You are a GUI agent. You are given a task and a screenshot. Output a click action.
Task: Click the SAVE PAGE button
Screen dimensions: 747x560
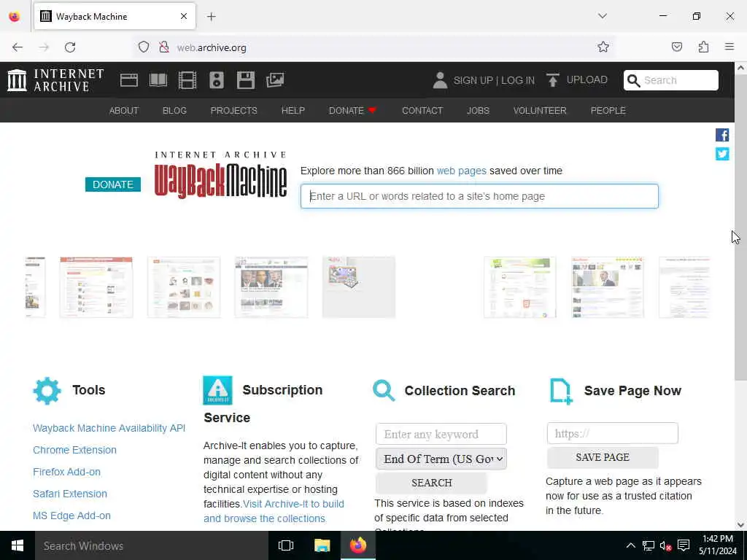pos(603,457)
